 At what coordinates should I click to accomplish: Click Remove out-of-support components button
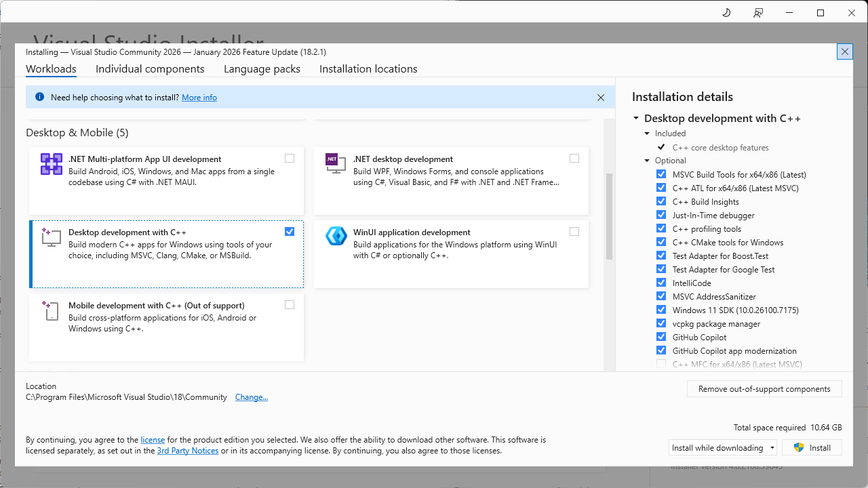click(x=764, y=389)
